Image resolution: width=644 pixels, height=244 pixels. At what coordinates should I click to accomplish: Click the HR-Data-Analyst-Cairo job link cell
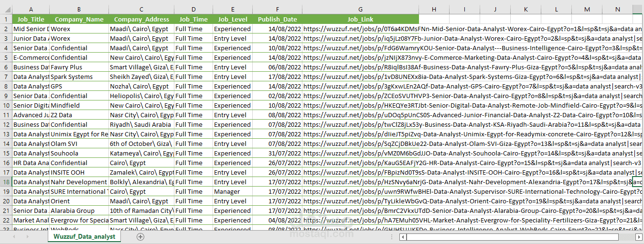pyautogui.click(x=361, y=163)
